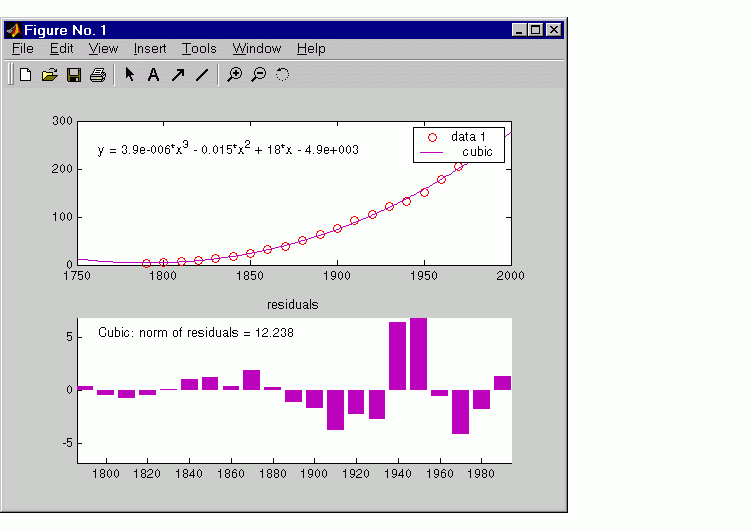Click the Print icon
Image resolution: width=752 pixels, height=531 pixels.
coord(98,75)
